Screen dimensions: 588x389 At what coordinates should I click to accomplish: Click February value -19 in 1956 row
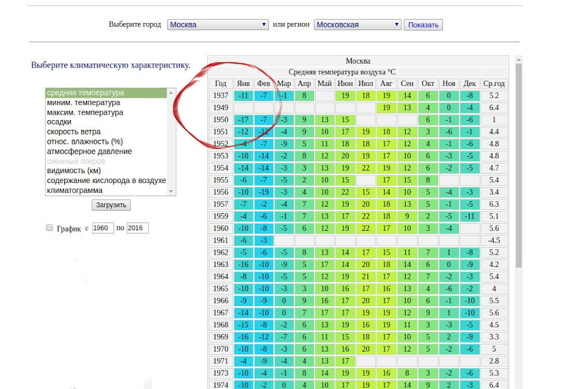[x=264, y=192]
